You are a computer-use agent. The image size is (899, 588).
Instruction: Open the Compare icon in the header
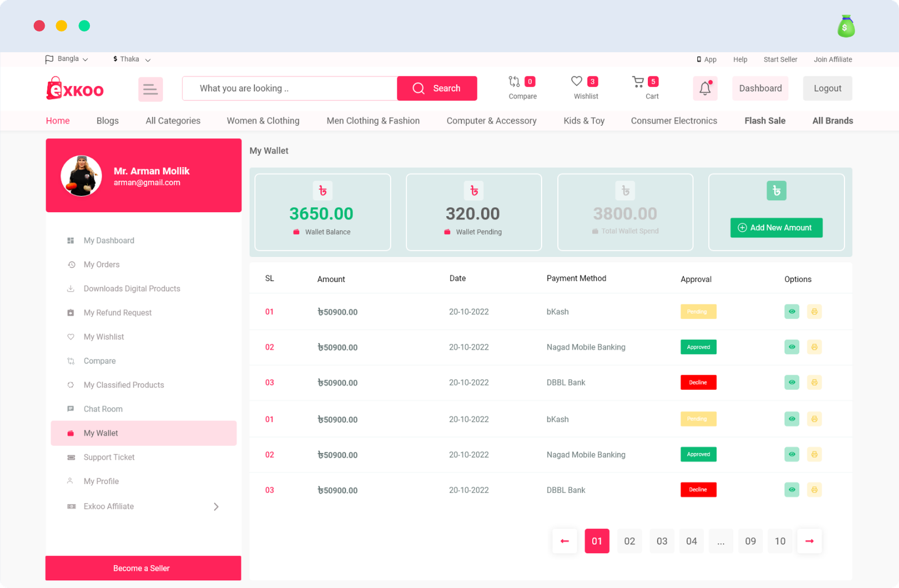tap(514, 82)
